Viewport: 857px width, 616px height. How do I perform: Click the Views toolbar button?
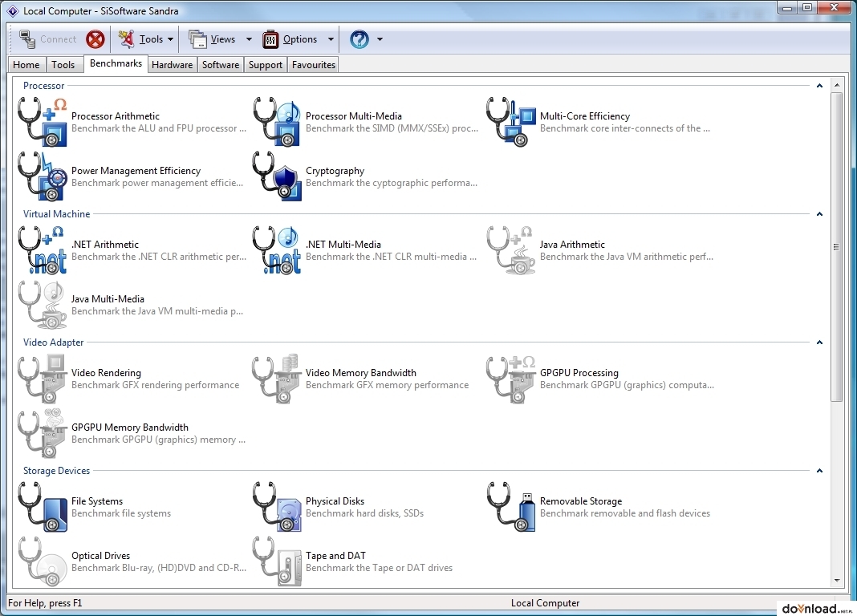click(x=212, y=39)
